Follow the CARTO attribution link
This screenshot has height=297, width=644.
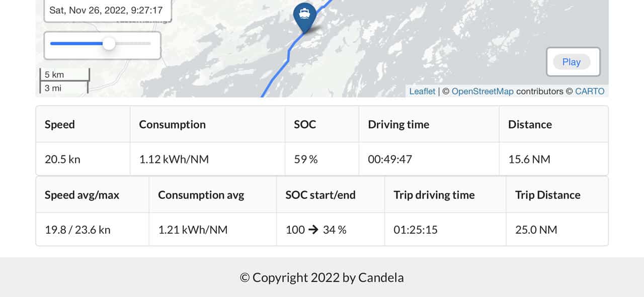tap(590, 91)
